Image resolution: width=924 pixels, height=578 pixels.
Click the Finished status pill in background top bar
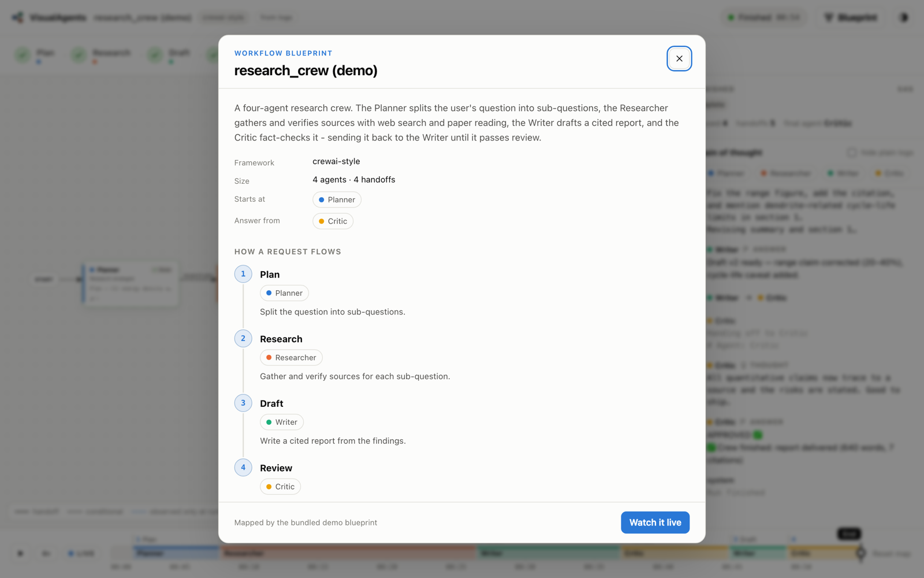[x=765, y=17]
